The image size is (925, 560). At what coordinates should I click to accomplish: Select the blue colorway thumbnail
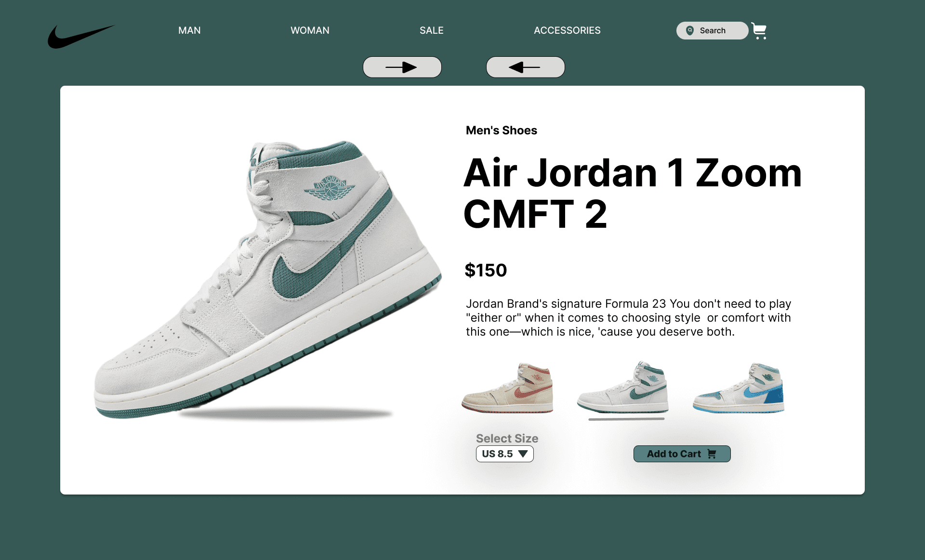click(739, 388)
